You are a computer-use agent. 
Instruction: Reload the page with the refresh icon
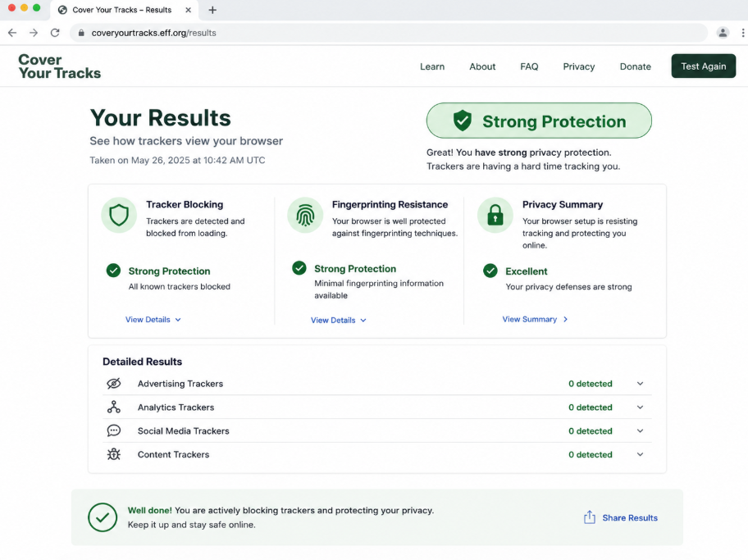[x=55, y=33]
